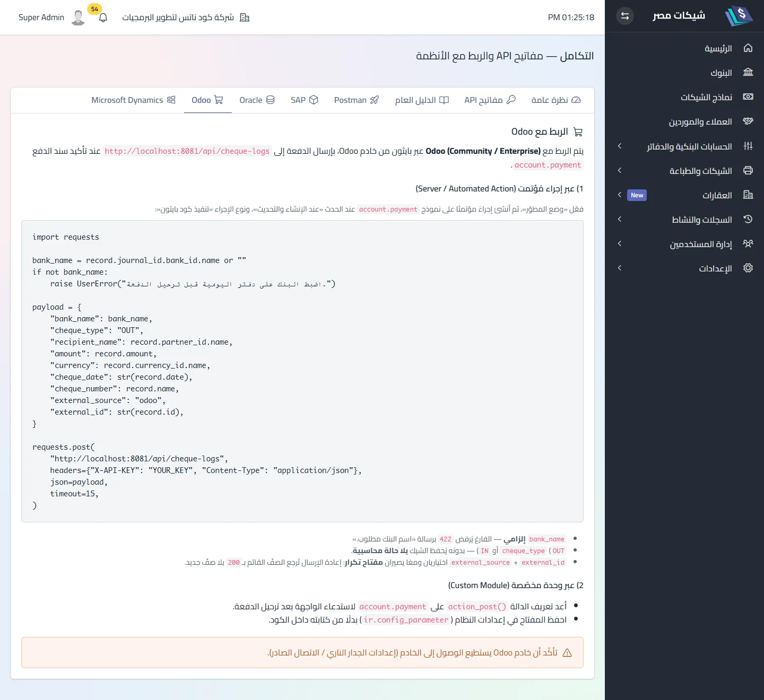Open الرئيسية in the sidebar
The width and height of the screenshot is (764, 700).
684,48
